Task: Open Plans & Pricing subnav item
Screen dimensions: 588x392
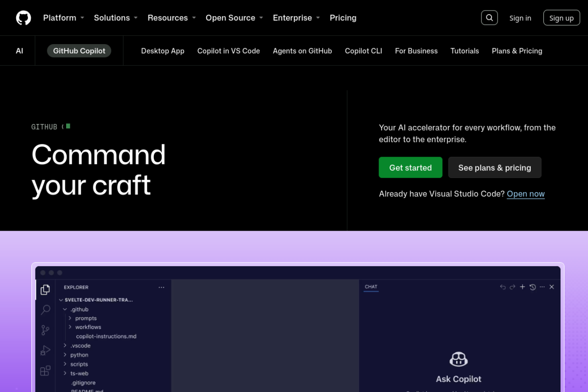Action: coord(517,51)
